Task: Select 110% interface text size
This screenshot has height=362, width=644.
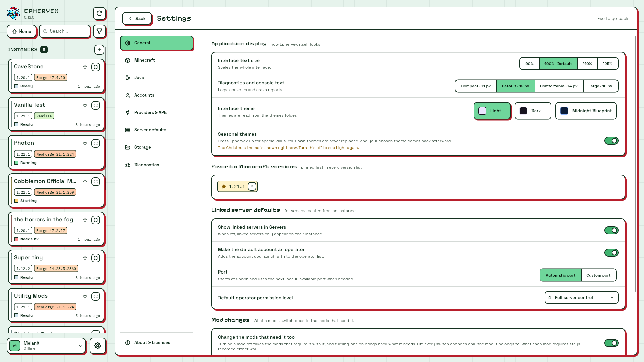Action: coord(587,64)
